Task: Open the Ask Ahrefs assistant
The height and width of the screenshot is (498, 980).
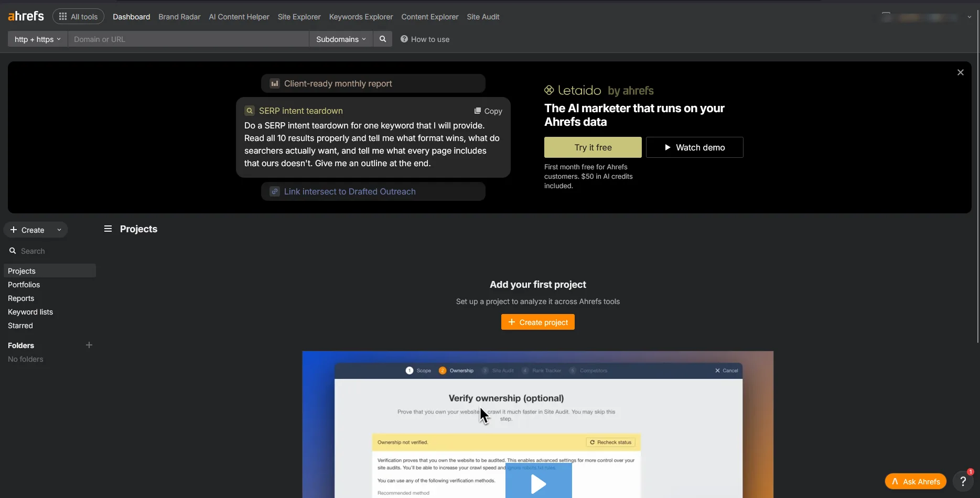Action: click(x=916, y=481)
